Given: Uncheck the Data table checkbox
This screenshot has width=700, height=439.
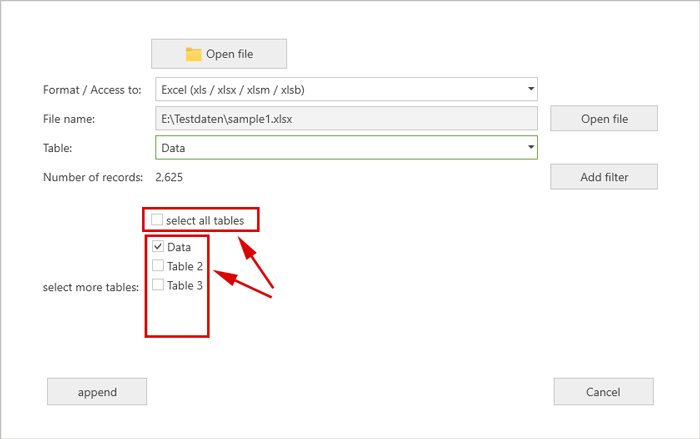Looking at the screenshot, I should point(158,246).
